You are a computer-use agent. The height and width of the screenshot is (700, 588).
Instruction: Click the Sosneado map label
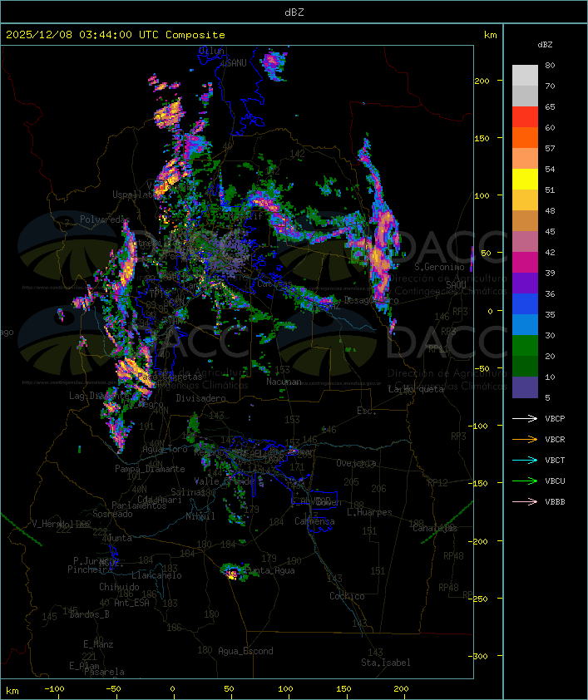(112, 514)
